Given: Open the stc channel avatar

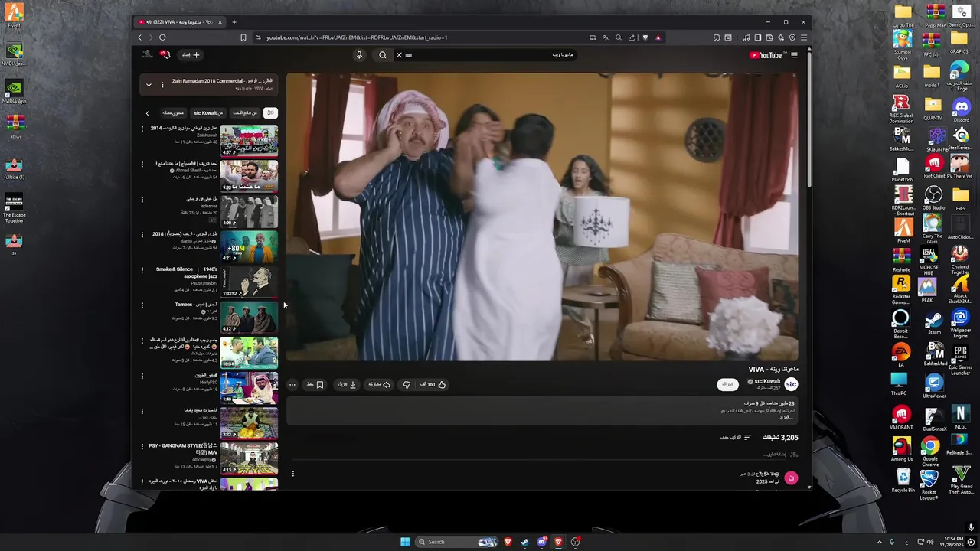Looking at the screenshot, I should [792, 384].
